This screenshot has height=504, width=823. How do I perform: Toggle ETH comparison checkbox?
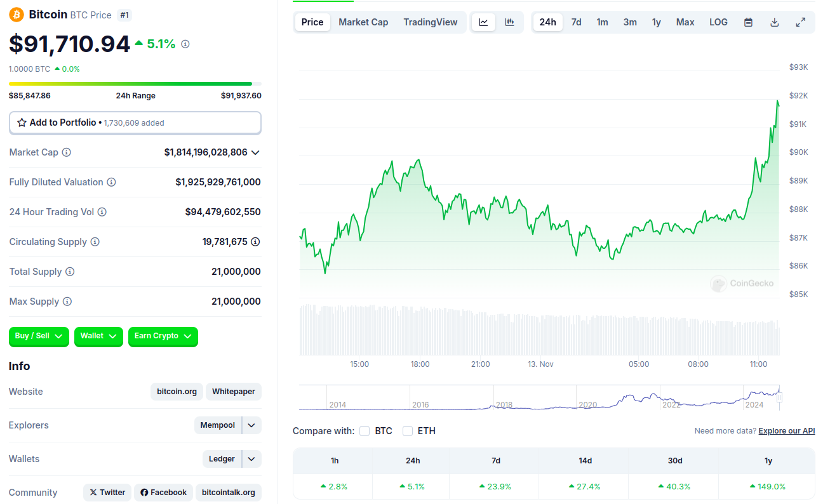(x=408, y=431)
